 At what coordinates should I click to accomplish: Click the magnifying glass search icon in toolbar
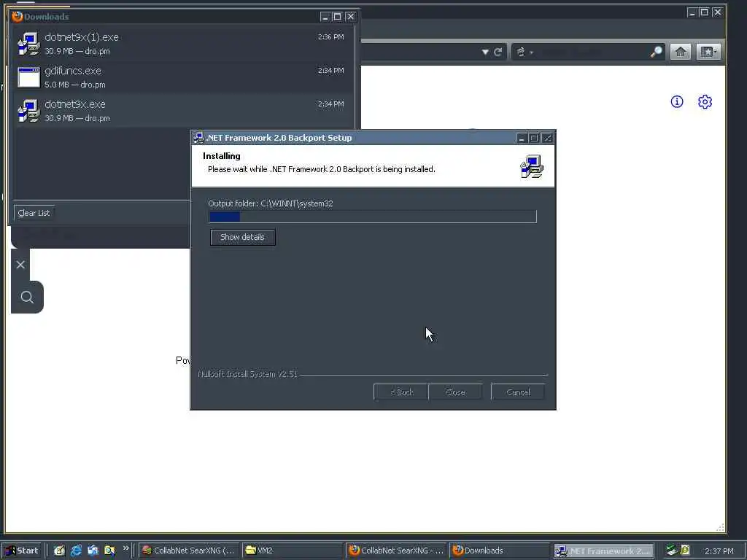657,52
